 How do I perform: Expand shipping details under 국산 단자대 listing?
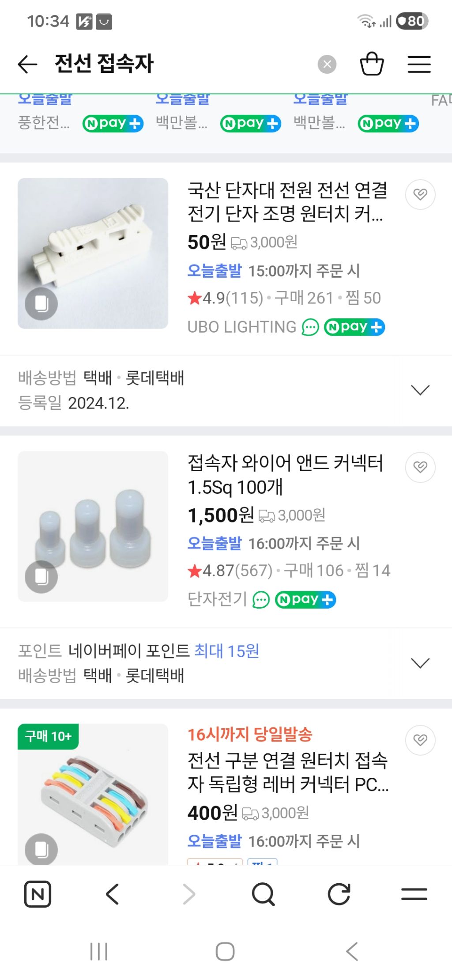[x=420, y=390]
